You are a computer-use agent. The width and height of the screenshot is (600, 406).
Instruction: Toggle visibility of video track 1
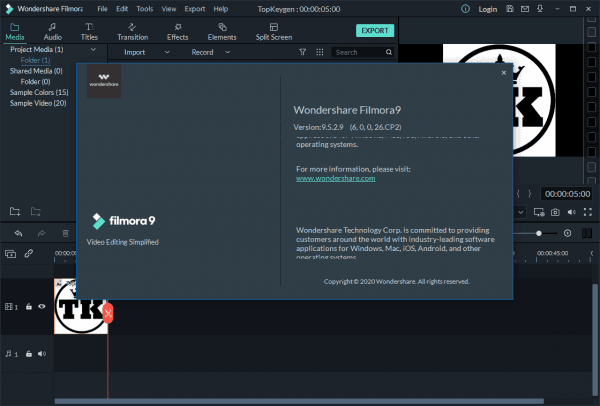point(42,306)
